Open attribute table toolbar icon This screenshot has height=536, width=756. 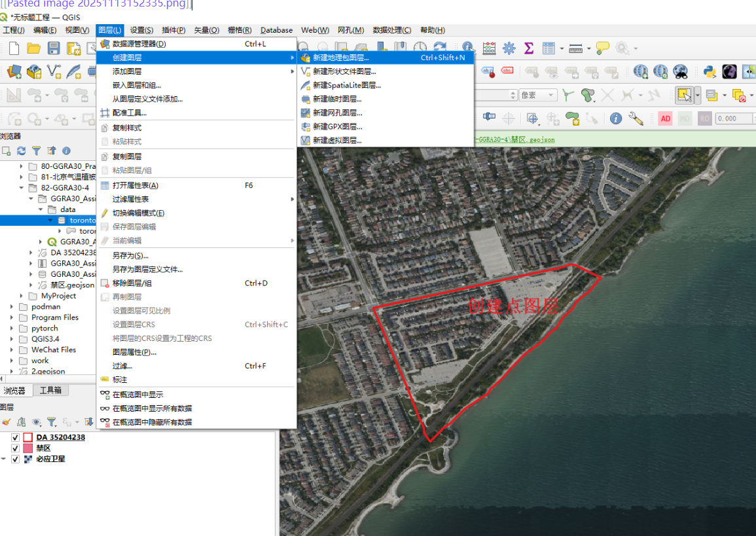[x=549, y=48]
